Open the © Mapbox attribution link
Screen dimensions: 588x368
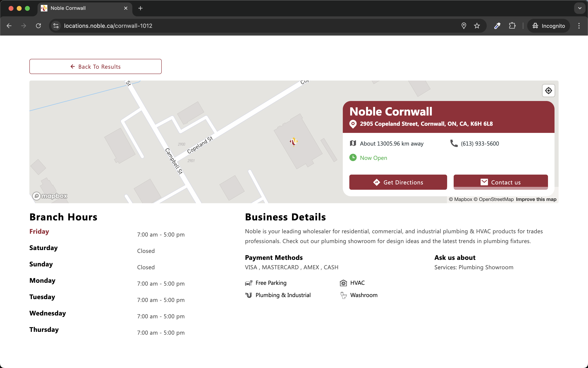(x=460, y=199)
